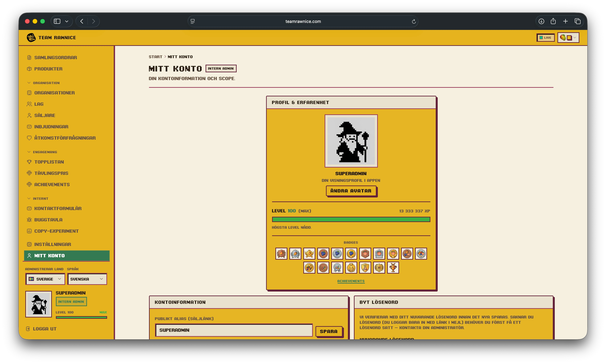
Task: Click the green level XP progress bar
Action: click(x=351, y=219)
